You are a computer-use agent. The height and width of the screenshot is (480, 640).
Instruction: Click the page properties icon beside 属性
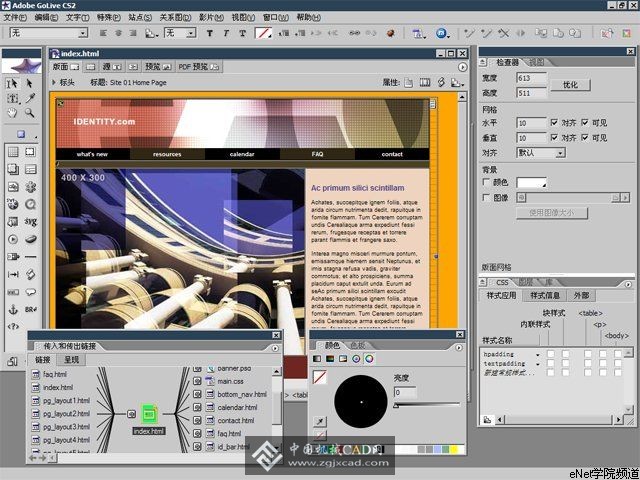point(409,82)
